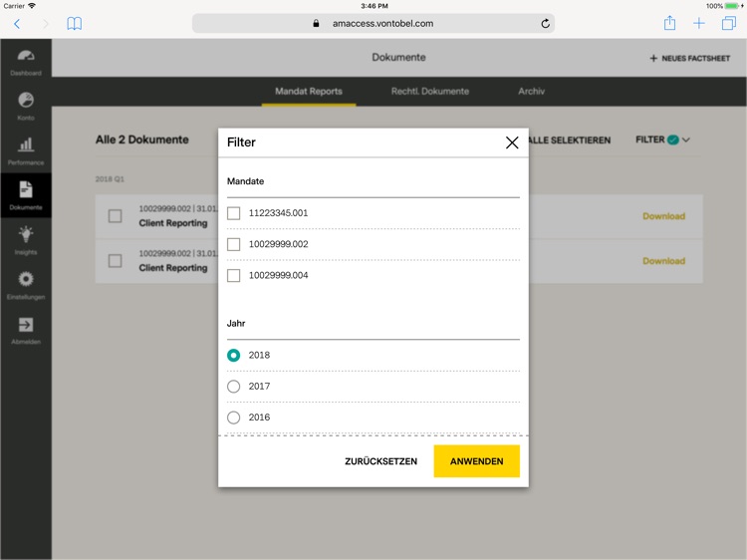Check mandate 10029999.004
The height and width of the screenshot is (560, 747).
coord(233,275)
